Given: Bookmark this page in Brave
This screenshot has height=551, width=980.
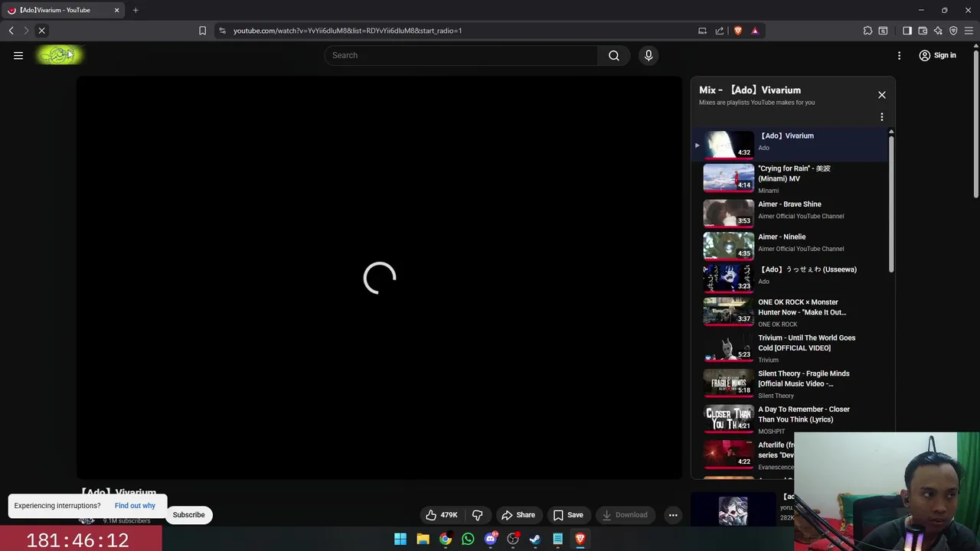Looking at the screenshot, I should pos(202,31).
